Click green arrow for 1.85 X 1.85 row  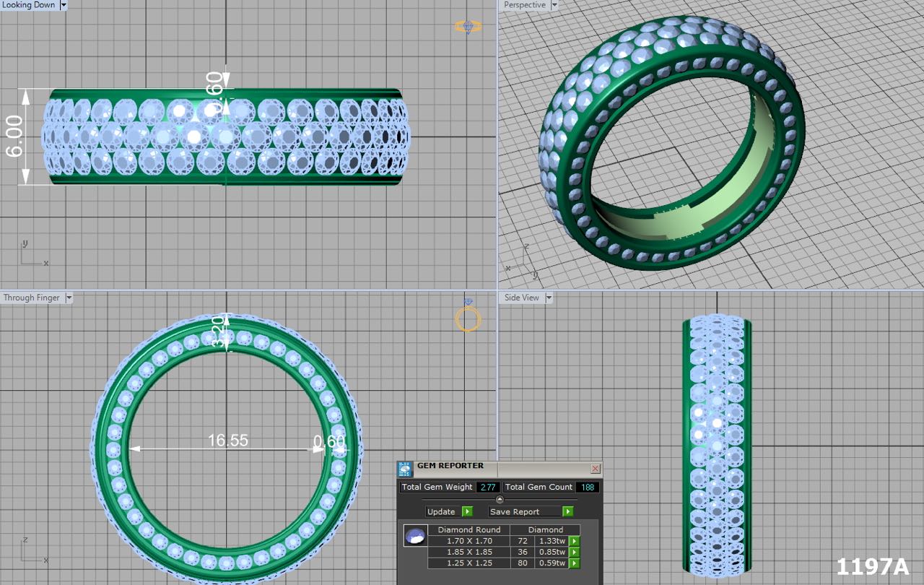pyautogui.click(x=575, y=552)
